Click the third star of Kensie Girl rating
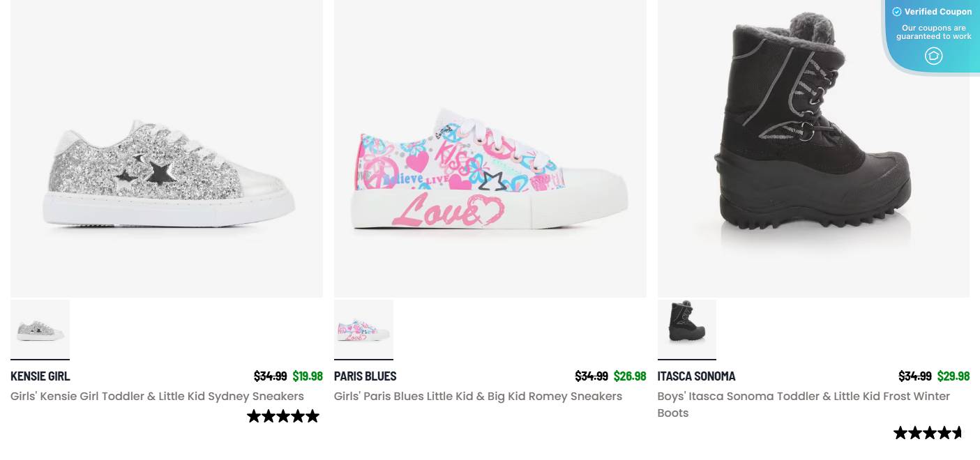Viewport: 980px width, 460px height. coord(283,416)
